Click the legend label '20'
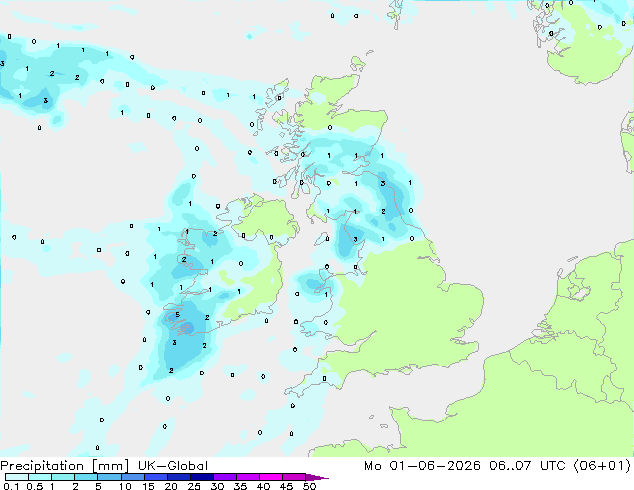This screenshot has height=490, width=634. 171,486
